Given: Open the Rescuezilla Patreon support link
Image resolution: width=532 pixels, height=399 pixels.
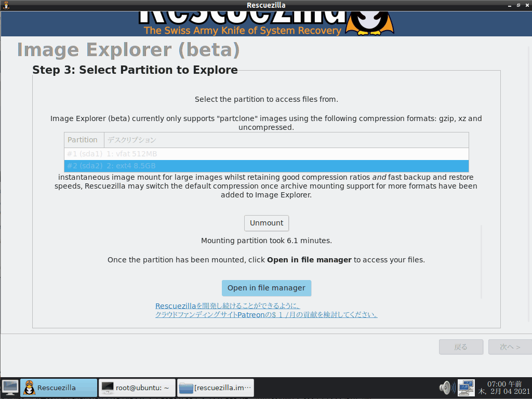Looking at the screenshot, I should click(x=267, y=310).
